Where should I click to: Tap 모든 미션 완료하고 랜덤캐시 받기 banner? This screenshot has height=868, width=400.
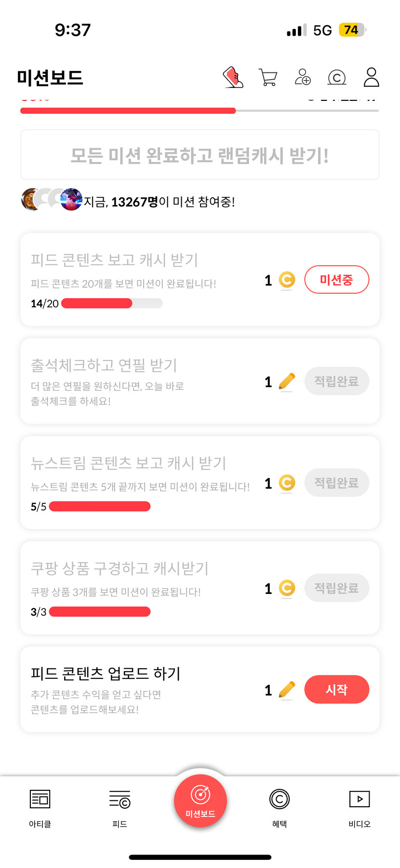coord(200,155)
